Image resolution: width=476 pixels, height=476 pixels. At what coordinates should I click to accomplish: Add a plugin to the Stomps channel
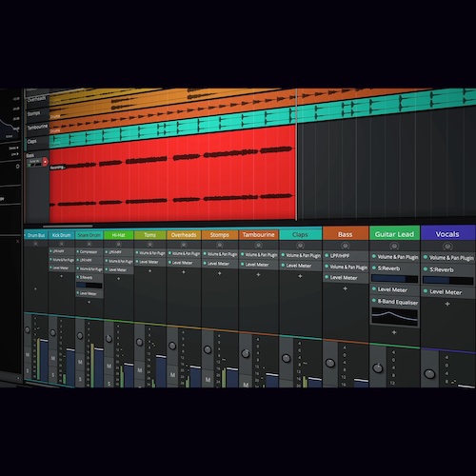219,273
